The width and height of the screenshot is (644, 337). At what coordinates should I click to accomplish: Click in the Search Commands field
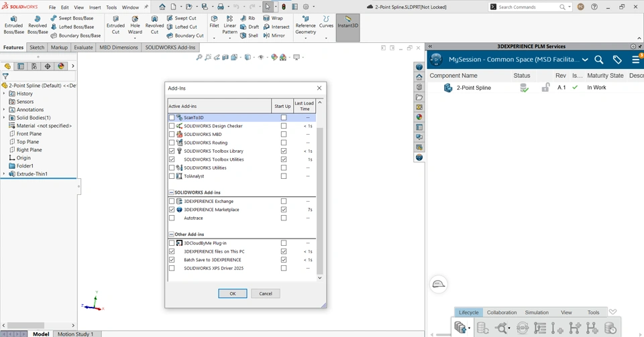(527, 7)
